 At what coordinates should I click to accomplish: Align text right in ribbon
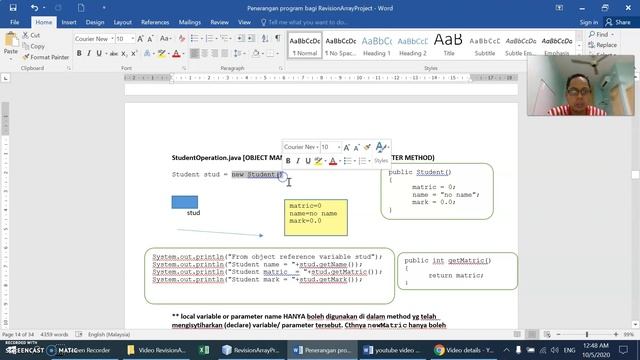[x=215, y=53]
